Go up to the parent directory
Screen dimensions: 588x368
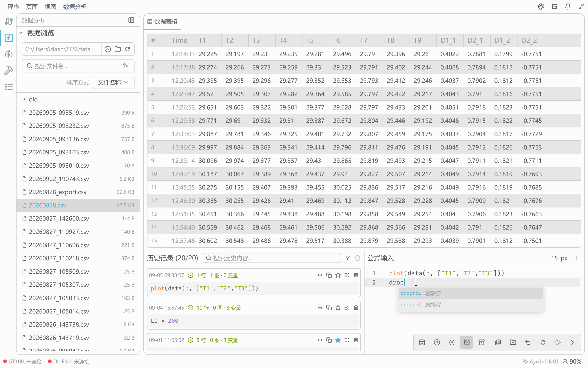[108, 49]
